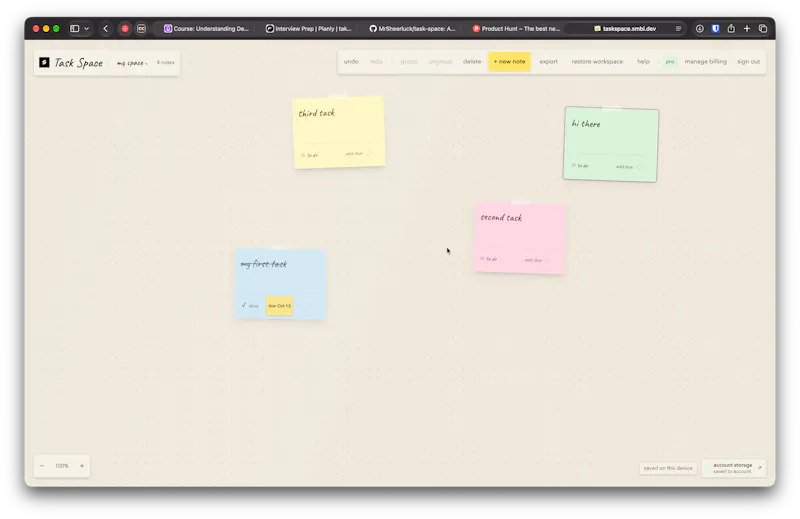Switch to the Interview Prep | Planly tab
Image resolution: width=800 pixels, height=519 pixels.
click(309, 29)
